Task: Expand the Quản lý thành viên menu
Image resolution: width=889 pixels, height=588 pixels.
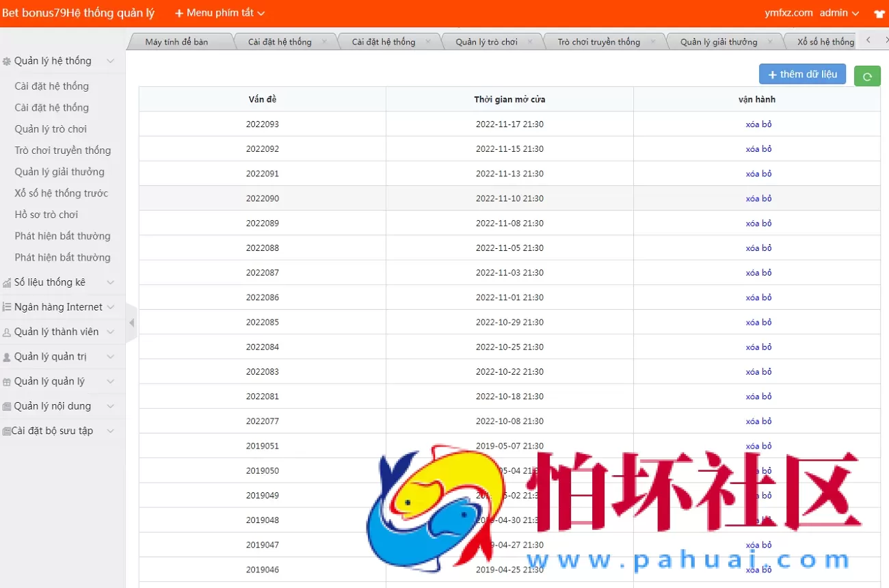Action: 109,331
